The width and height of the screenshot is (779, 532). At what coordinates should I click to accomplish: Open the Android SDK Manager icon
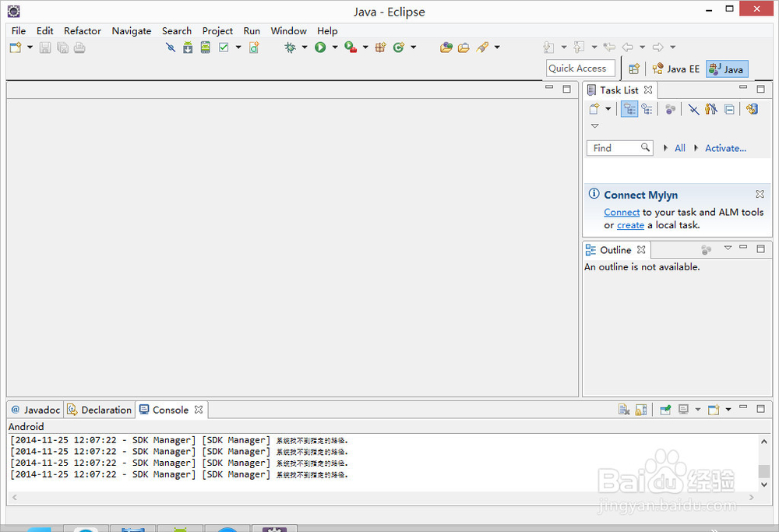click(x=188, y=48)
